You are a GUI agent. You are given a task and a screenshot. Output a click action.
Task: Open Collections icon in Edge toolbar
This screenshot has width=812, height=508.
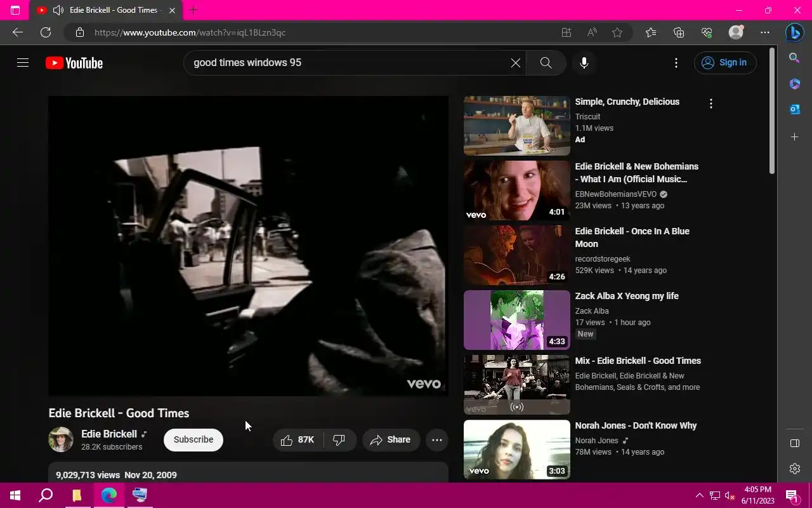pyautogui.click(x=679, y=32)
